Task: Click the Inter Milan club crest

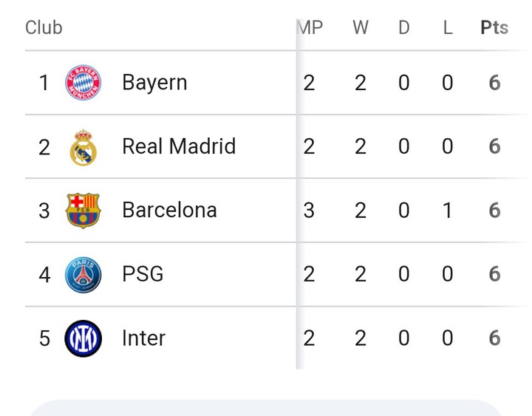Action: pyautogui.click(x=83, y=338)
